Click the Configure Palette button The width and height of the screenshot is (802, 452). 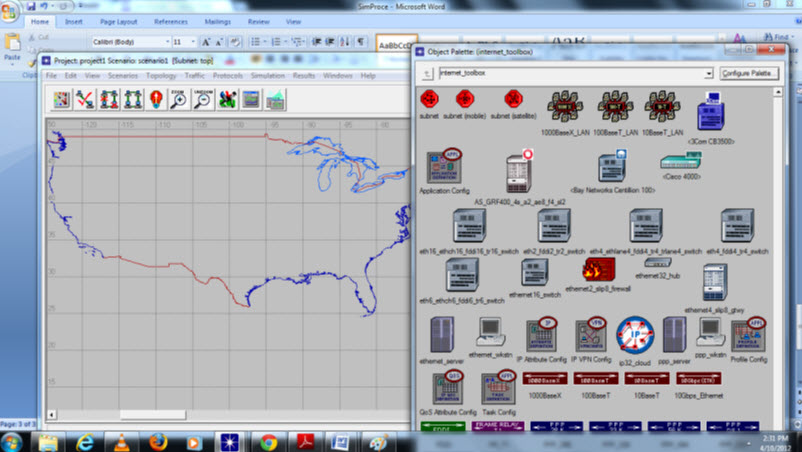pyautogui.click(x=749, y=73)
